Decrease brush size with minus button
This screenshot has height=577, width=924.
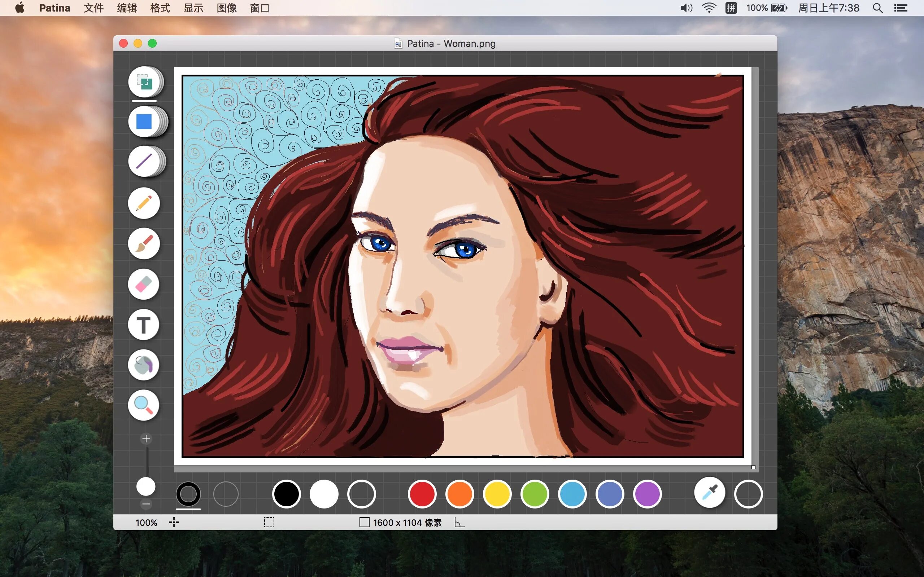[x=146, y=504]
